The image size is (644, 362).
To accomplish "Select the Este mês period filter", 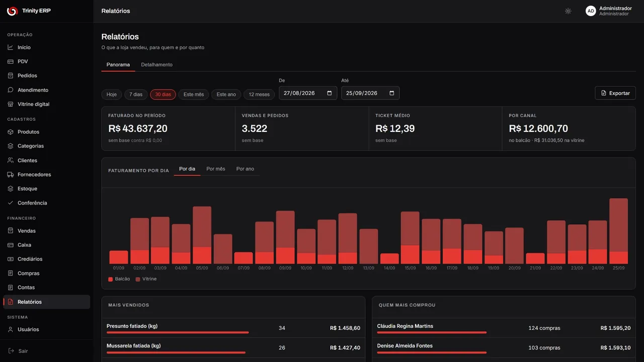I will click(x=194, y=95).
